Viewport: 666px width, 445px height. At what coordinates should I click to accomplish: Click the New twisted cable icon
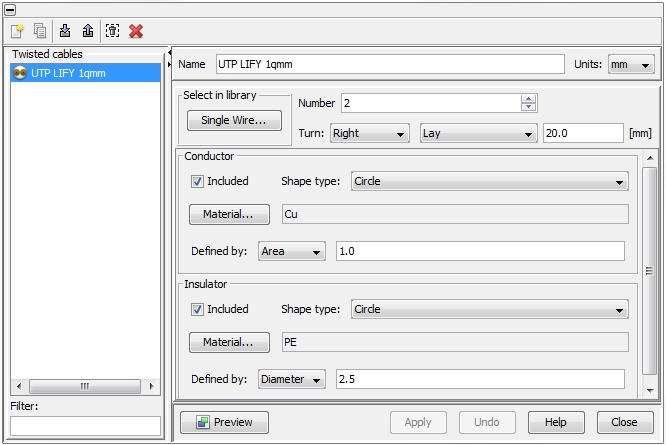click(18, 31)
